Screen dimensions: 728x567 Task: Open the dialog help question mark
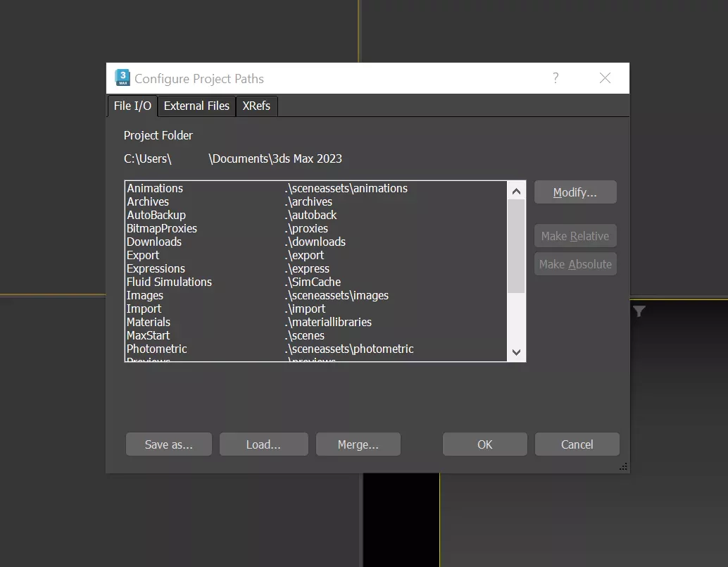tap(556, 79)
